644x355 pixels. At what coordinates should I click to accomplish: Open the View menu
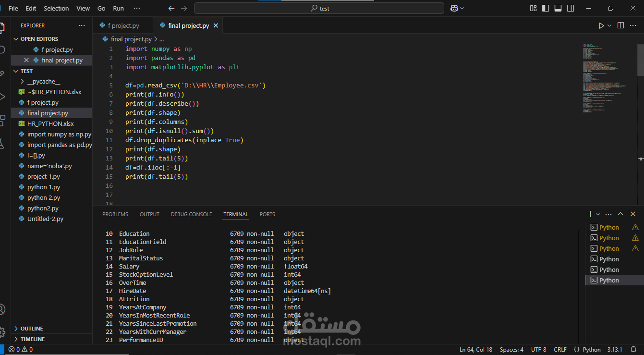[x=83, y=8]
